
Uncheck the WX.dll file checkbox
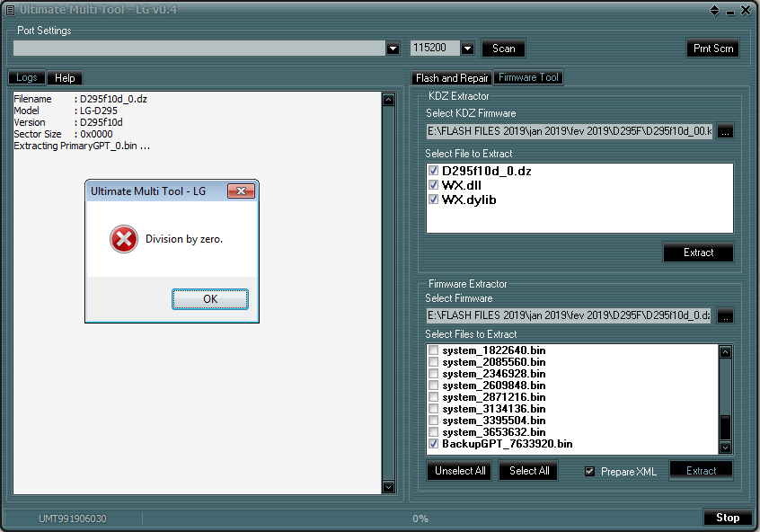(434, 185)
